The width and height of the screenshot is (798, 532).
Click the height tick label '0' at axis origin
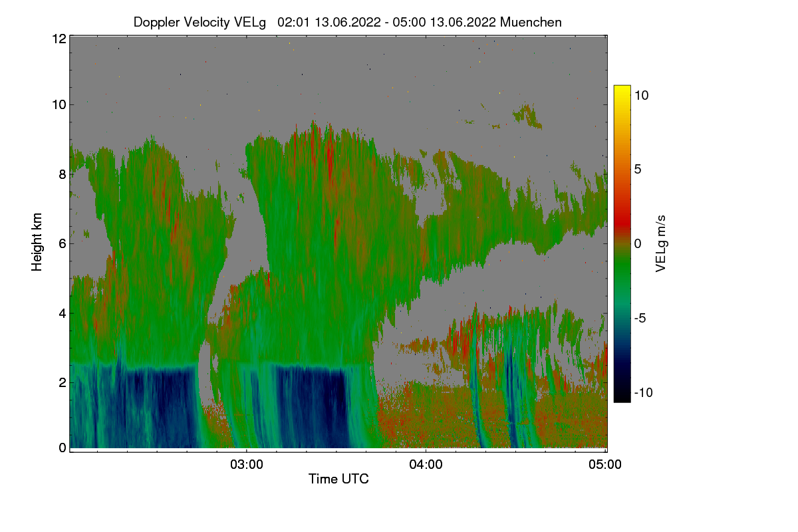coord(62,448)
